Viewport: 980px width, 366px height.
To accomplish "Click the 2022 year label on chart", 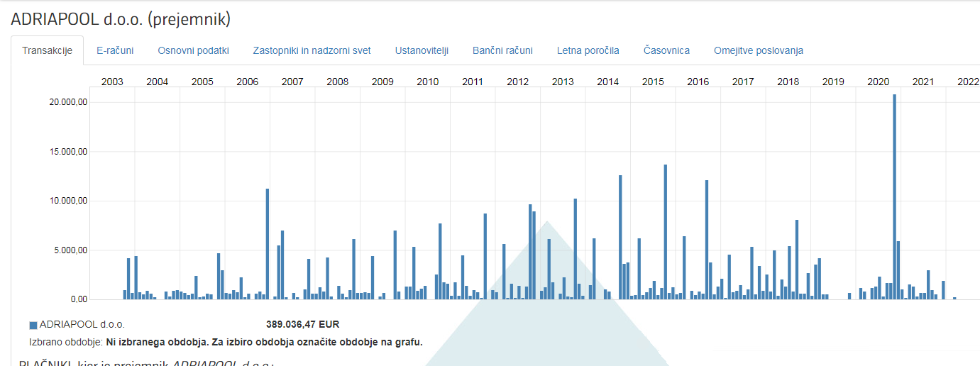I will coord(968,82).
